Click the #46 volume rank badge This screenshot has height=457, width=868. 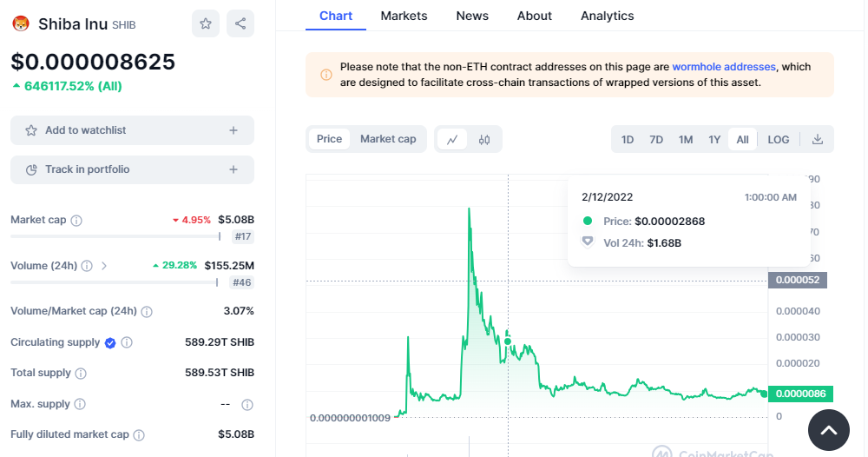pos(242,282)
